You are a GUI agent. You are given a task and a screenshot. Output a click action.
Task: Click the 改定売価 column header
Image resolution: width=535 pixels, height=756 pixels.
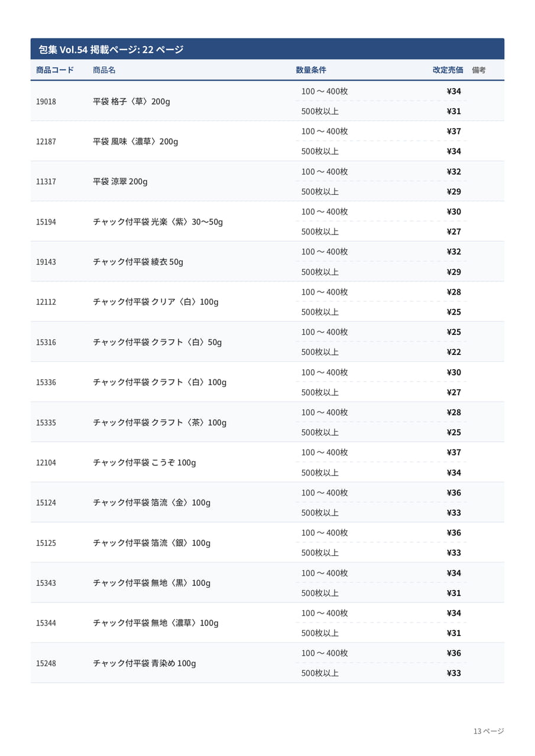tap(448, 70)
